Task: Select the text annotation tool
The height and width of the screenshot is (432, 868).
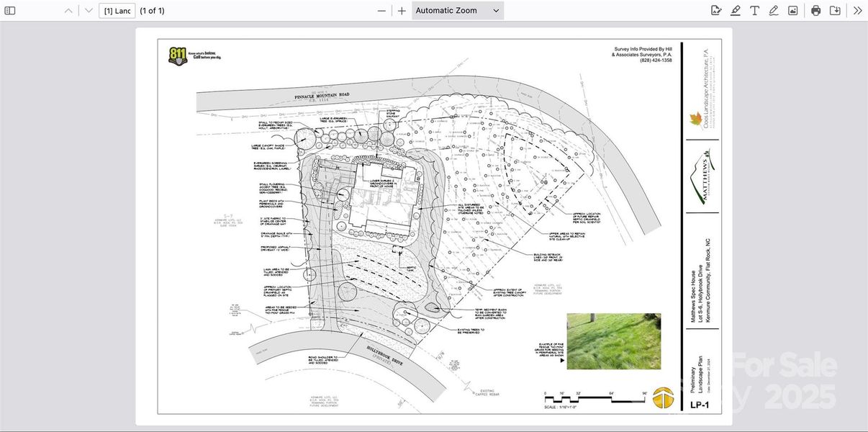Action: pos(754,11)
